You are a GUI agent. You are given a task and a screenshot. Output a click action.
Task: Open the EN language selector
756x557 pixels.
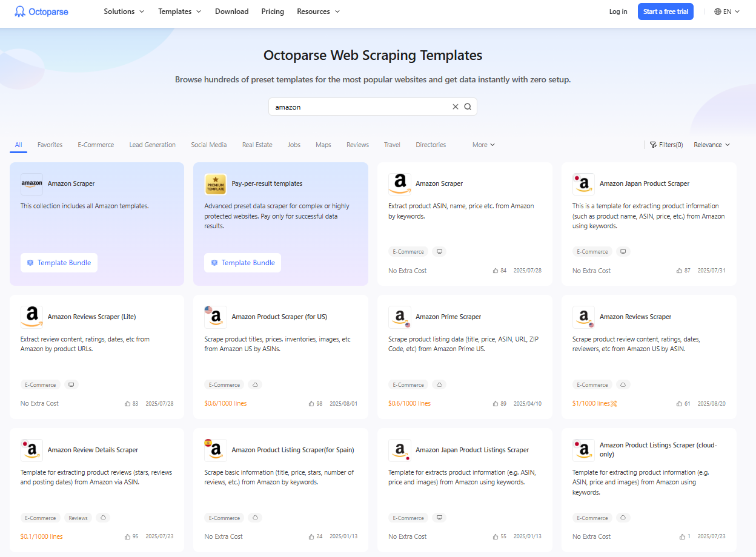(x=727, y=12)
